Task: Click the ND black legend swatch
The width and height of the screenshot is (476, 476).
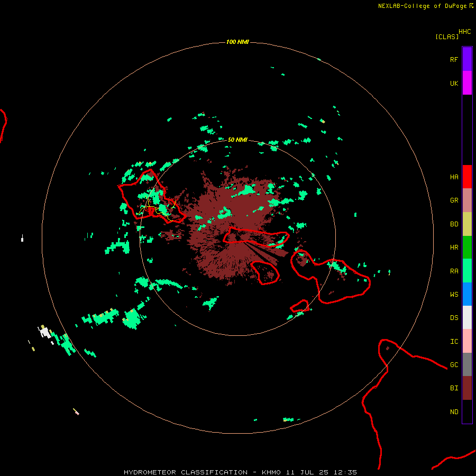Action: tap(467, 411)
